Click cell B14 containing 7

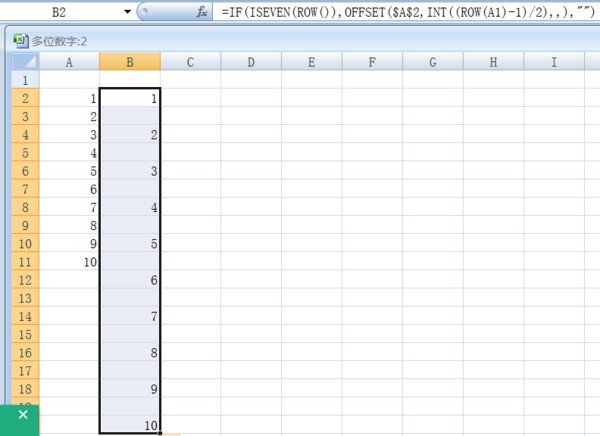(130, 316)
